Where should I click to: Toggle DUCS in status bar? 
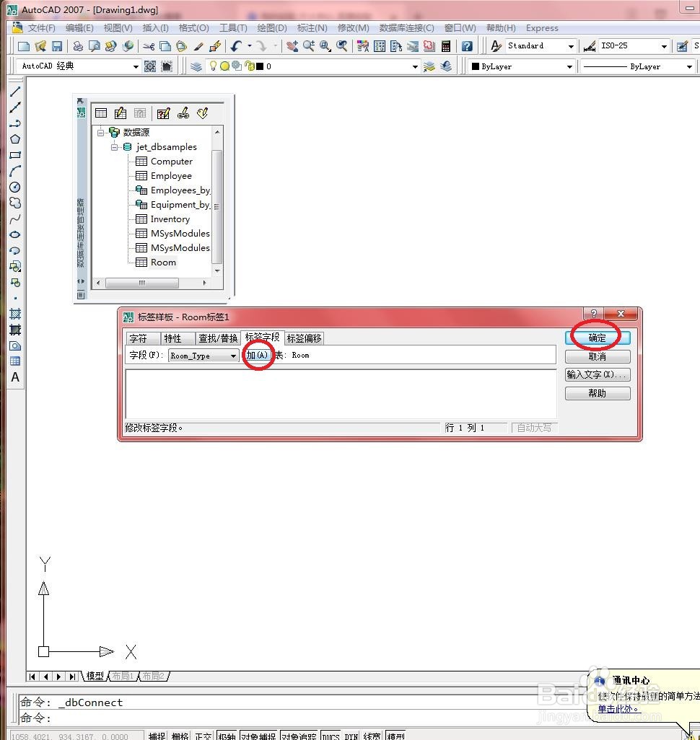(x=331, y=735)
